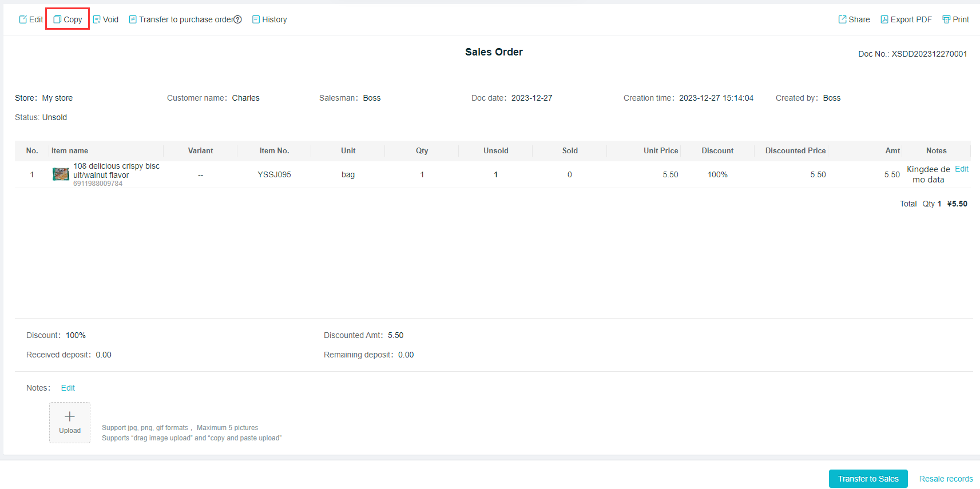Screen dimensions: 980x489
Task: Edit the order Notes at bottom
Action: click(68, 388)
